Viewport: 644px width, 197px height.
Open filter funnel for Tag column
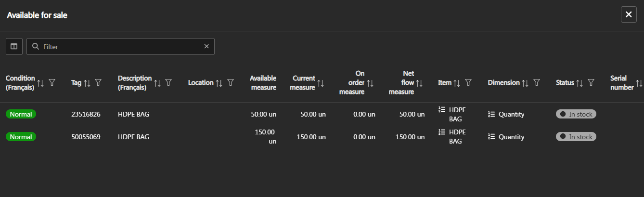[98, 83]
